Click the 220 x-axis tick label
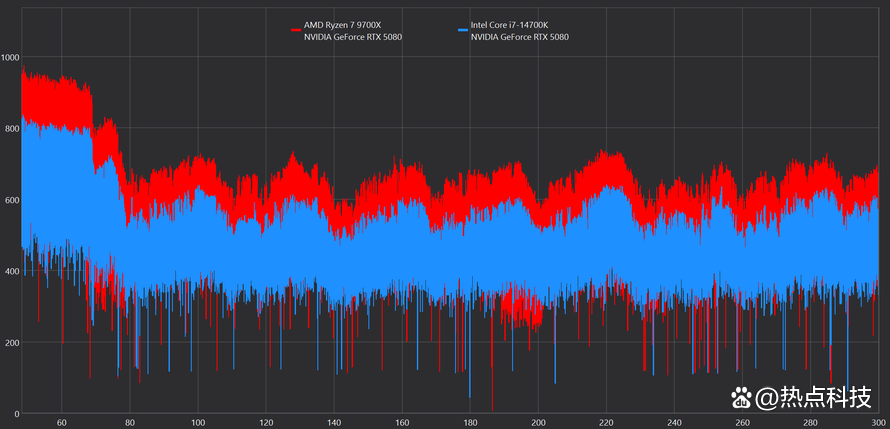The width and height of the screenshot is (890, 429). (x=606, y=422)
